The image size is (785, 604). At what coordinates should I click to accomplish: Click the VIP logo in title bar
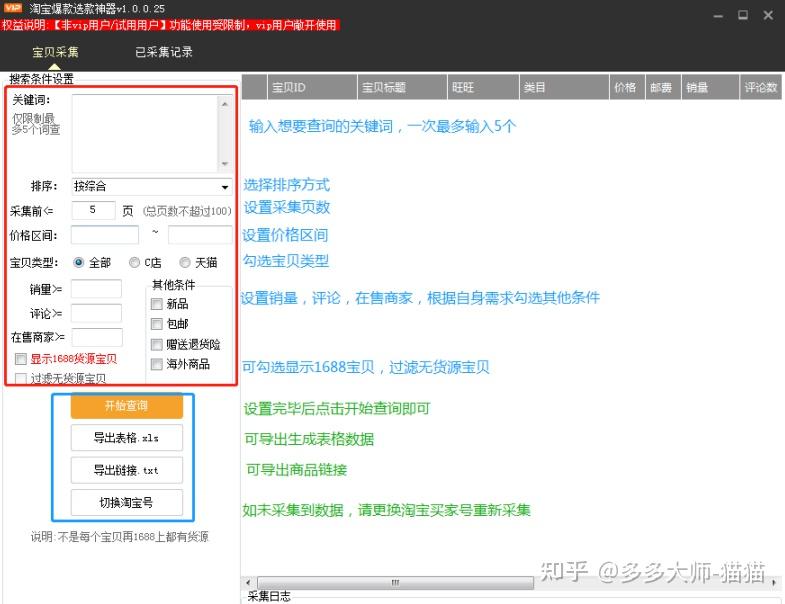point(13,8)
